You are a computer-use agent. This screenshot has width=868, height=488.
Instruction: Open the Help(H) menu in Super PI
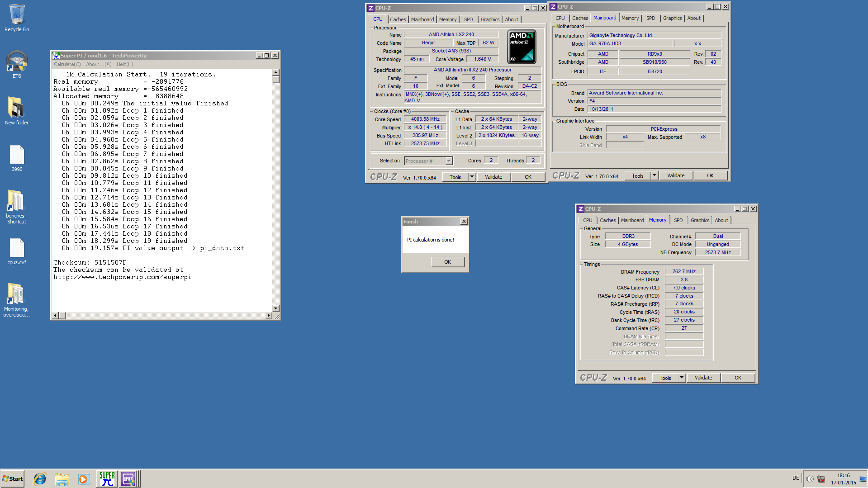click(x=125, y=64)
